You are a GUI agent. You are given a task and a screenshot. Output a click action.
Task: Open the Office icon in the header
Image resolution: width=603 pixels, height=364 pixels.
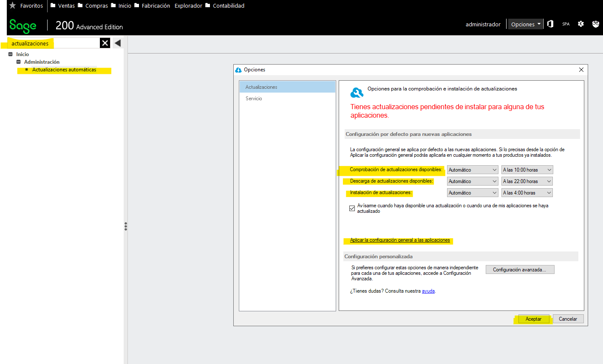coord(550,24)
